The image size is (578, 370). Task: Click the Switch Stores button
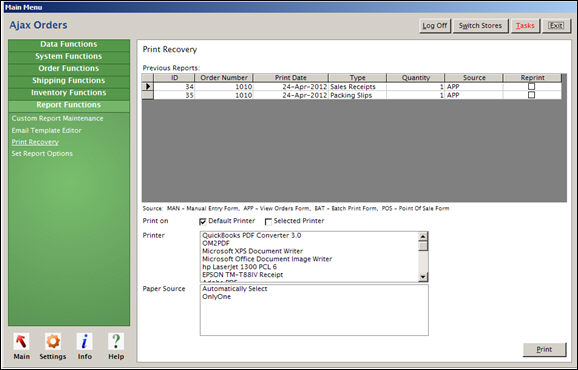pos(480,26)
